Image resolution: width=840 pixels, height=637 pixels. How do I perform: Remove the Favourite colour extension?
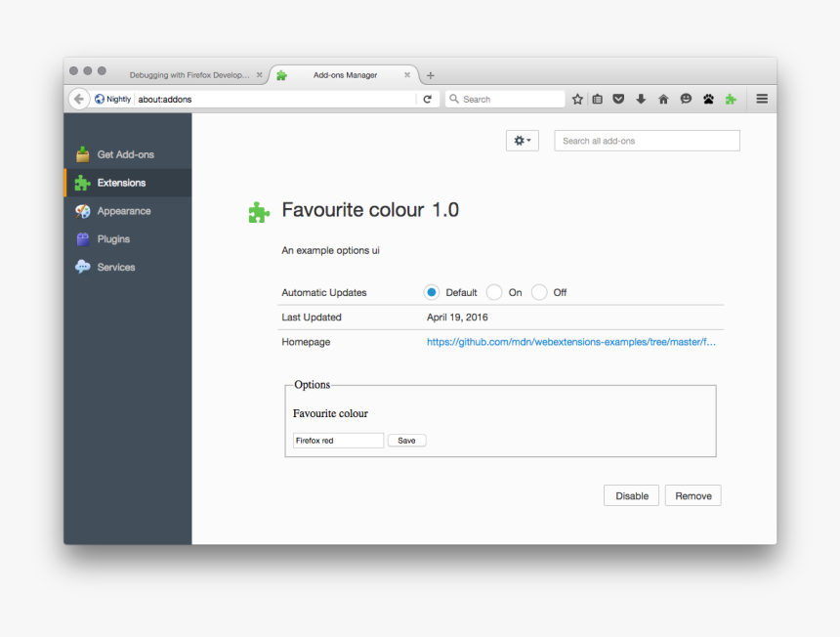pos(693,495)
